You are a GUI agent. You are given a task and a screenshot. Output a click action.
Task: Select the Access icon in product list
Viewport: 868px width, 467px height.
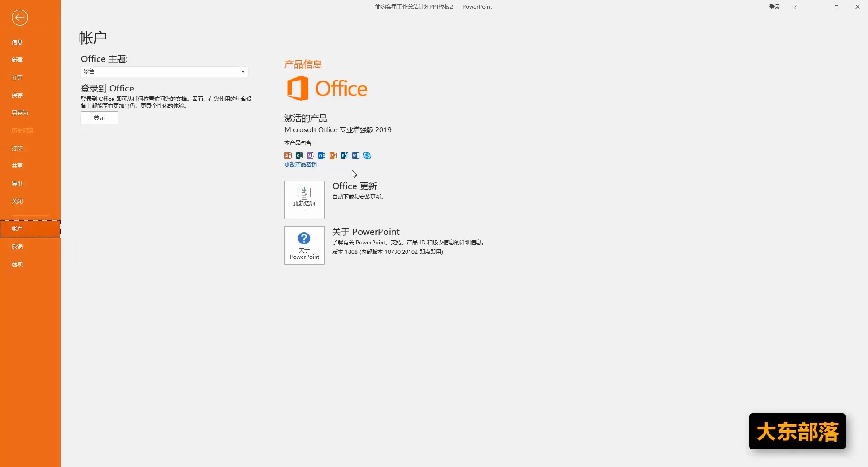(x=288, y=156)
